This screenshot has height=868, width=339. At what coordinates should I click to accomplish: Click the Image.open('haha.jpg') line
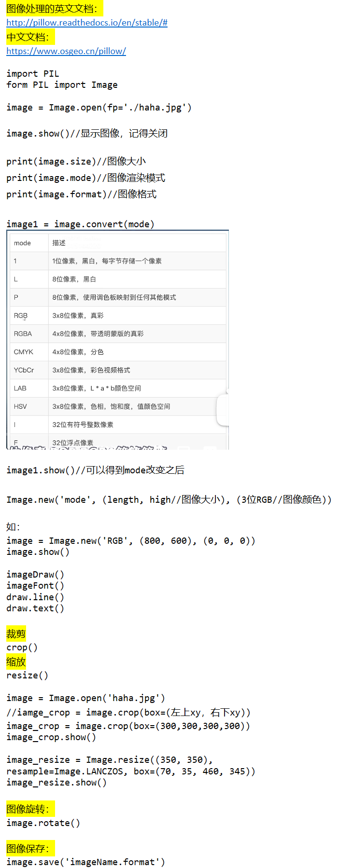tap(85, 698)
